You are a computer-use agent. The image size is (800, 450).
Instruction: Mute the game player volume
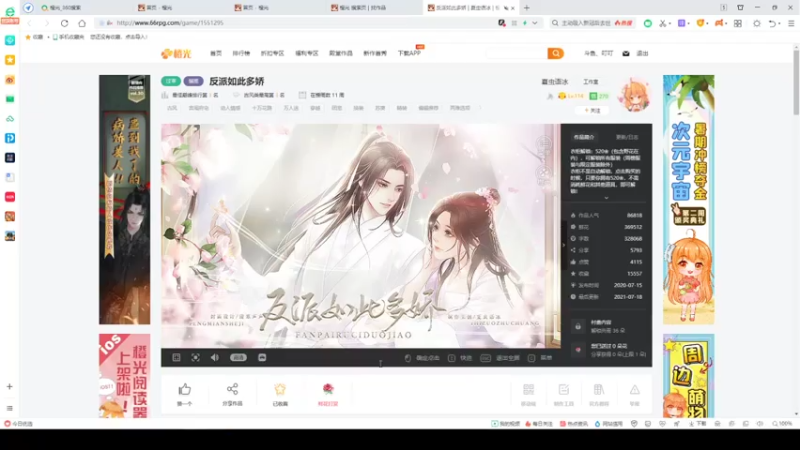(x=215, y=358)
